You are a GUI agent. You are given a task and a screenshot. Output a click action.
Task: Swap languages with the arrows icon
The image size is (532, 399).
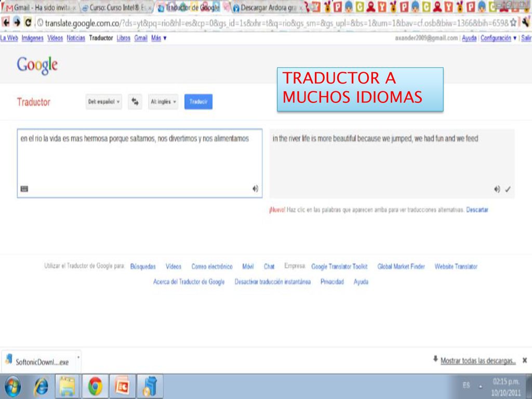click(135, 101)
